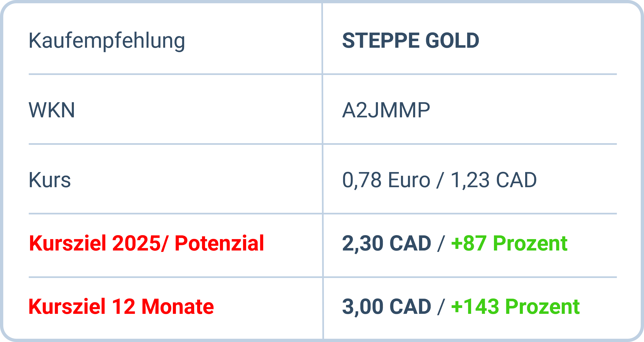The height and width of the screenshot is (342, 644).
Task: Select the 3,00 CAD target value
Action: (x=387, y=307)
